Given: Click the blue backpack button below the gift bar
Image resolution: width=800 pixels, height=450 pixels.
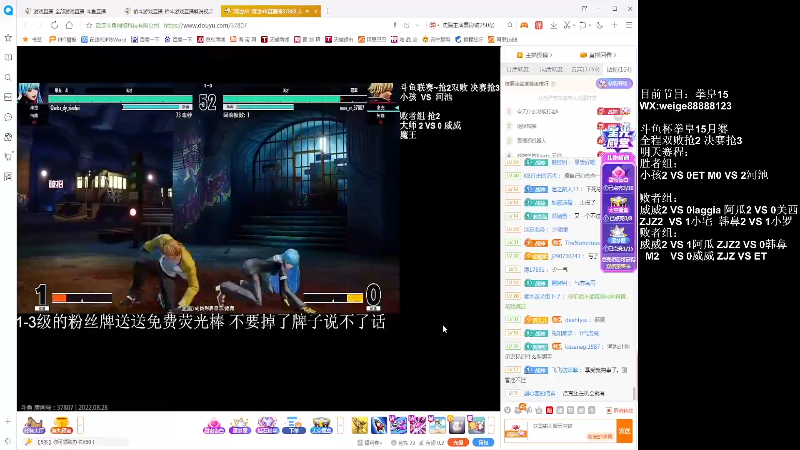Looking at the screenshot, I should 483,442.
